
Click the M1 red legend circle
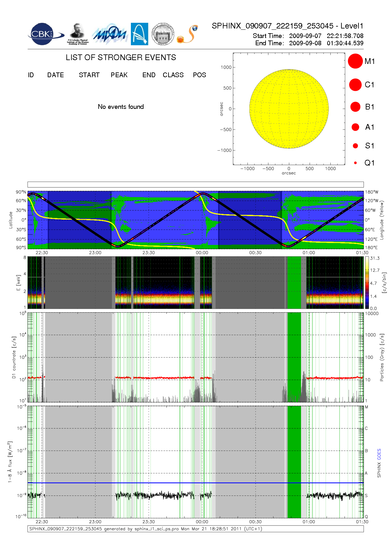click(x=355, y=61)
